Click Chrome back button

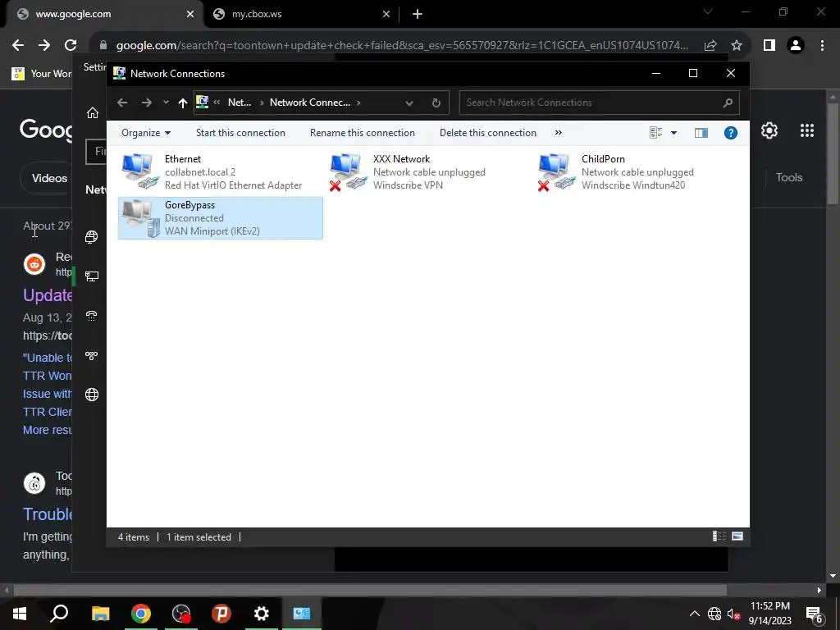coord(18,46)
